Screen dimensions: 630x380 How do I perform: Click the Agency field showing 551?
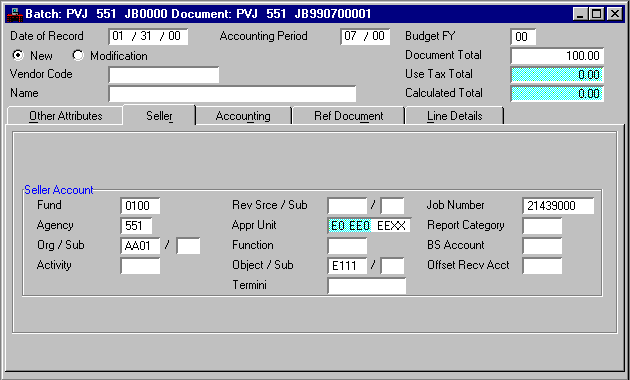coord(136,226)
